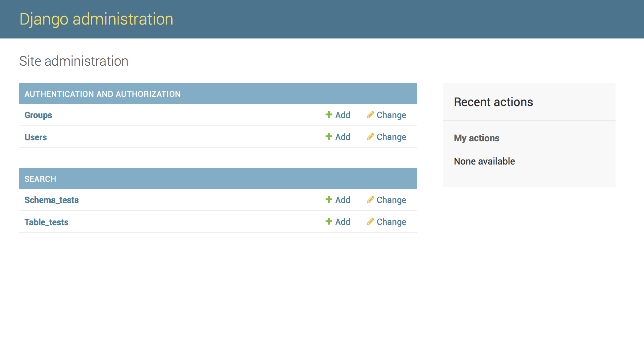Screen dimensions: 644x339
Task: Click the Add link for Schema_tests
Action: [x=343, y=200]
